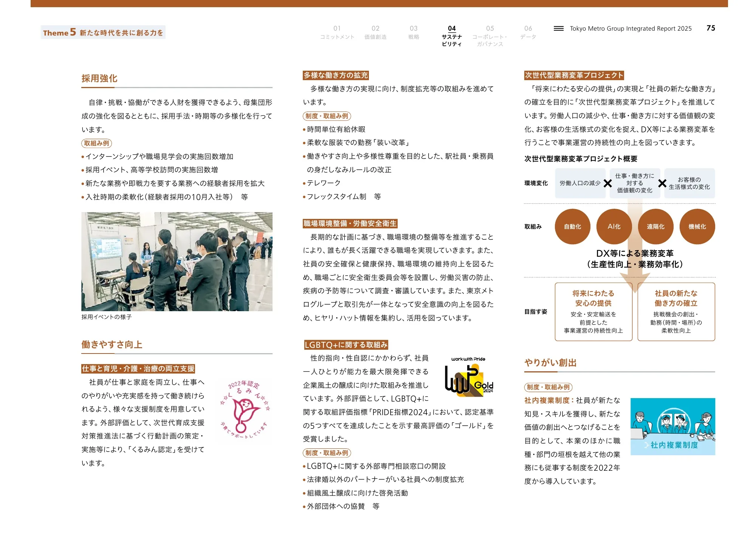This screenshot has height=535, width=756.
Task: Go to 02 価値創造 section tab
Action: coord(375,33)
